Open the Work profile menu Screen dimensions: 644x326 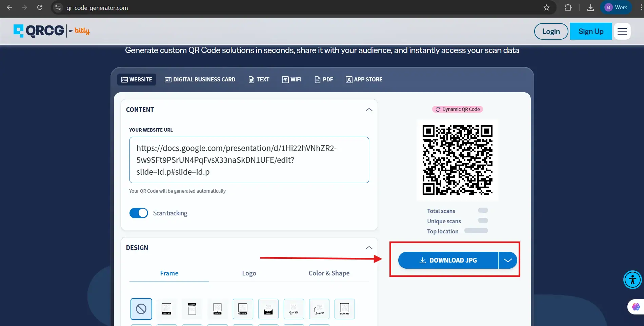point(616,7)
